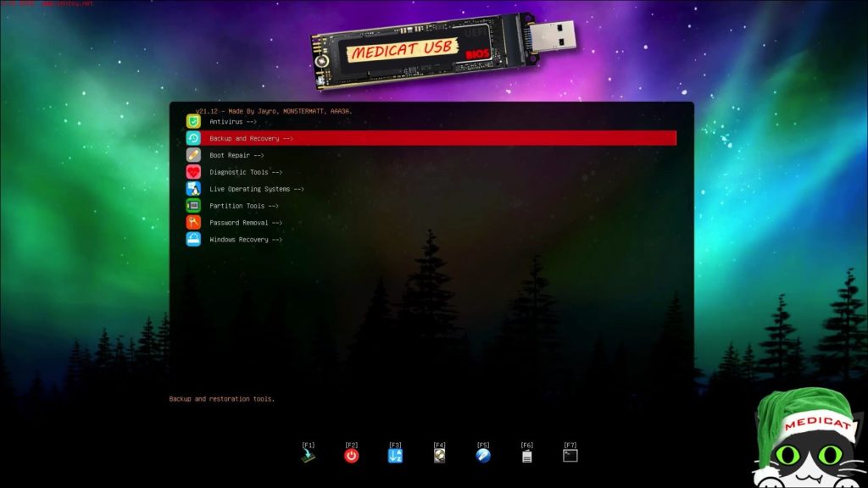Screen dimensions: 868x488
Task: Click the v21.12 version credits line
Action: point(274,111)
